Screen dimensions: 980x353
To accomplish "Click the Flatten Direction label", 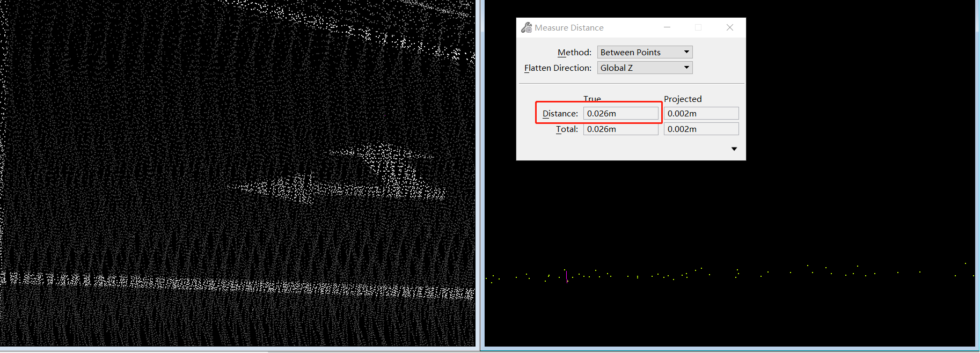I will (558, 68).
